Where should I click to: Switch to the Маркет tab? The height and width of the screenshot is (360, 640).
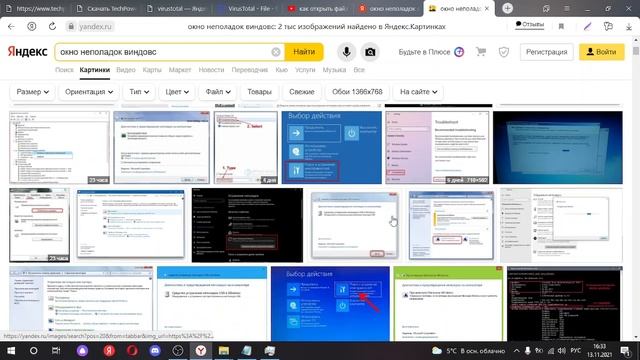coord(180,70)
